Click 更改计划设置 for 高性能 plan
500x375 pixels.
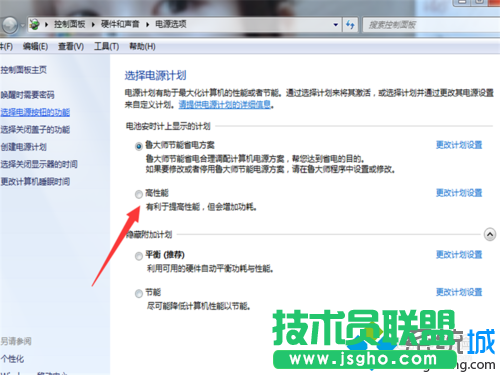(459, 193)
